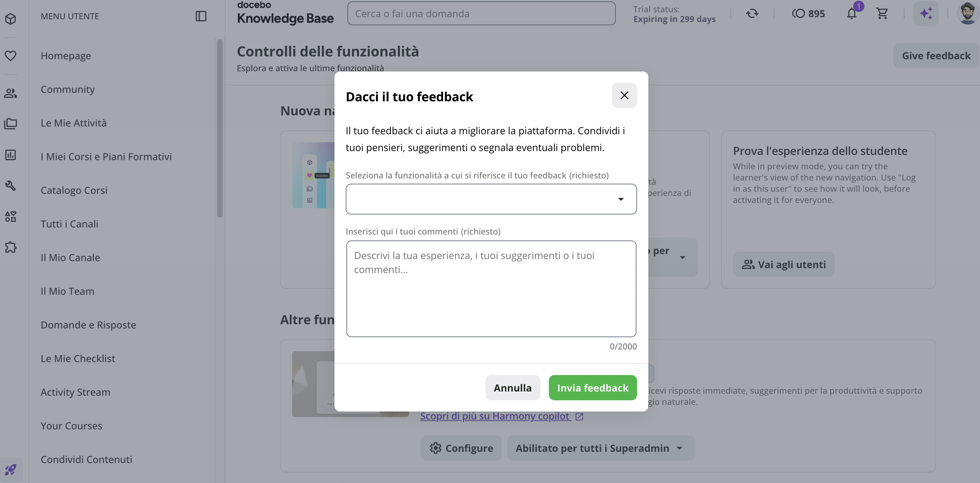
Task: Click the Give feedback button
Action: pyautogui.click(x=936, y=56)
